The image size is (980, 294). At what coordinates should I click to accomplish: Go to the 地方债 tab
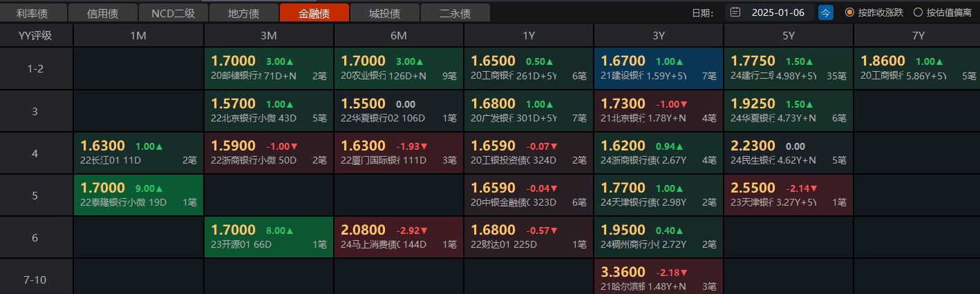tap(244, 13)
